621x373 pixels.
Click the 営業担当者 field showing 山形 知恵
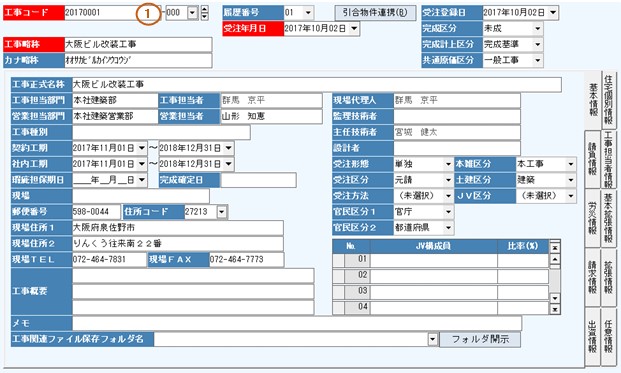coord(271,116)
